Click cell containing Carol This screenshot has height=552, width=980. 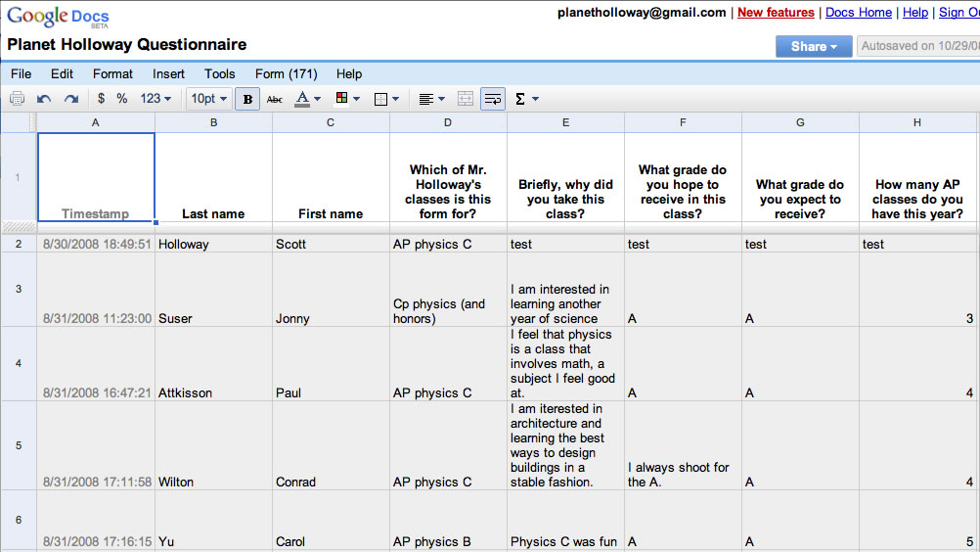[x=331, y=520]
